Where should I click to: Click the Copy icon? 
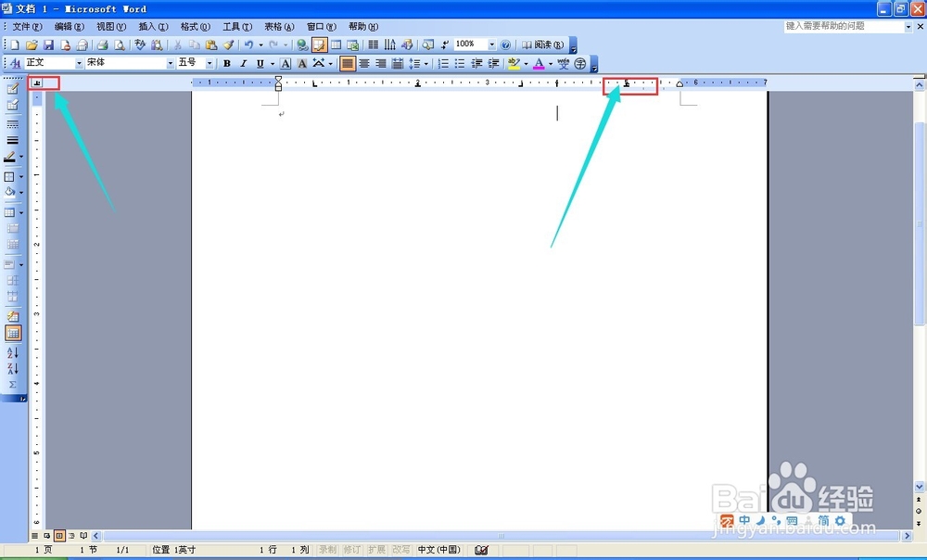194,45
